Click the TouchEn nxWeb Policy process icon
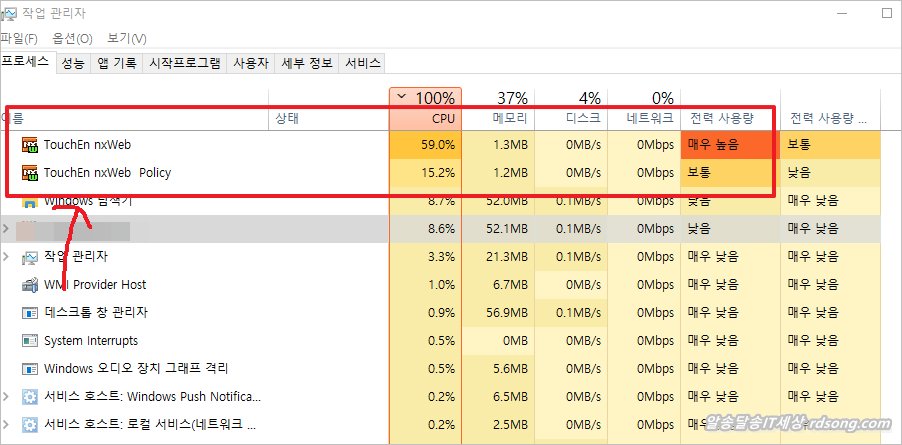This screenshot has height=445, width=902. 29,172
